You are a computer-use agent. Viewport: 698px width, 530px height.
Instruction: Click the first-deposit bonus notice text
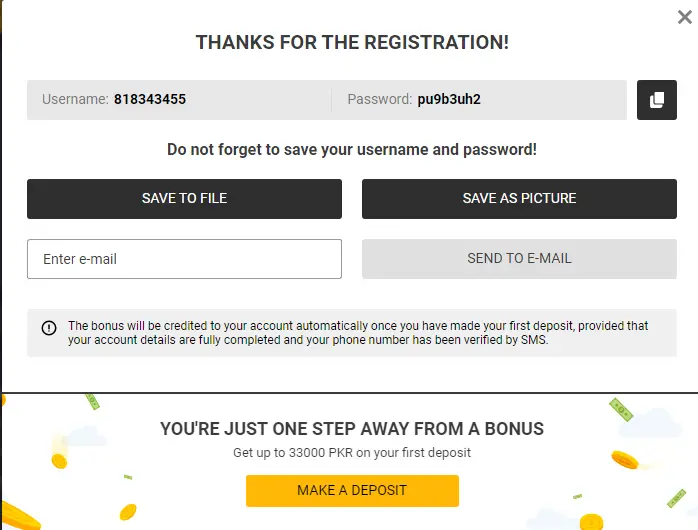(x=358, y=333)
